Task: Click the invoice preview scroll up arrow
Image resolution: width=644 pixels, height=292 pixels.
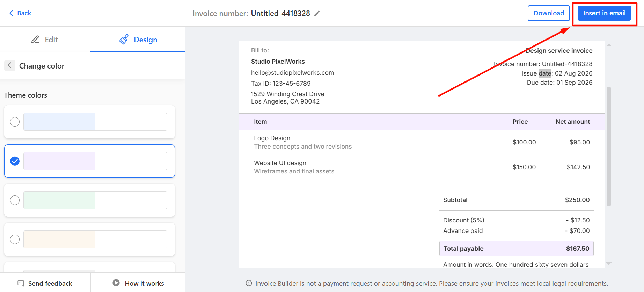Action: [609, 45]
